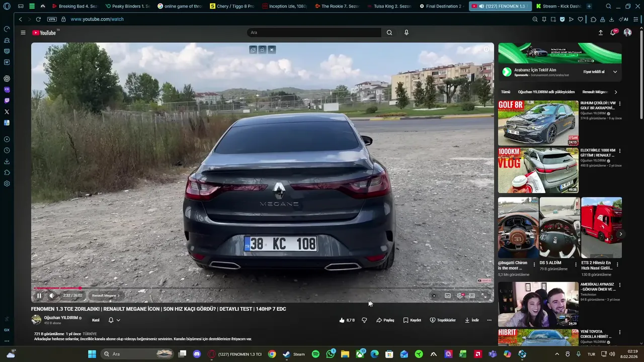Open the video player settings gear
The image size is (644, 362).
460,296
